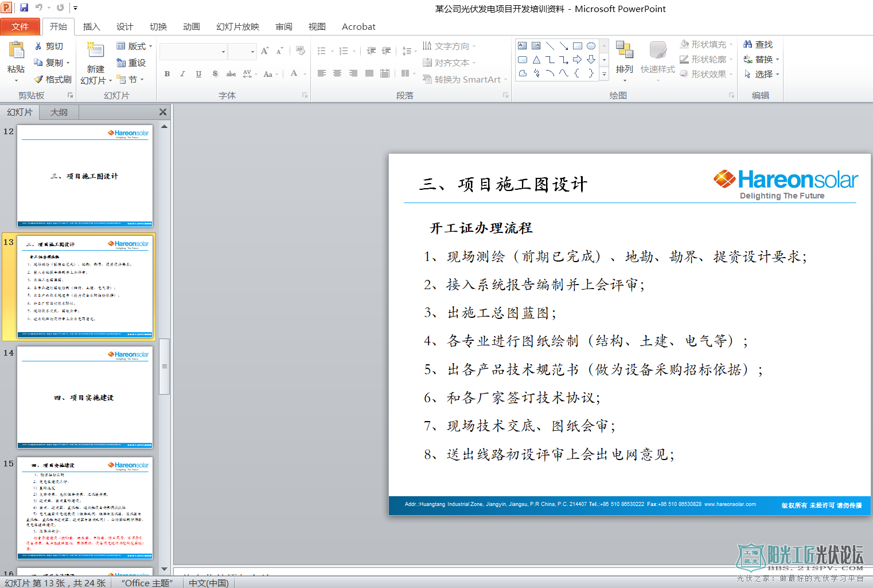Toggle Italic formatting
The width and height of the screenshot is (873, 588).
pos(182,73)
